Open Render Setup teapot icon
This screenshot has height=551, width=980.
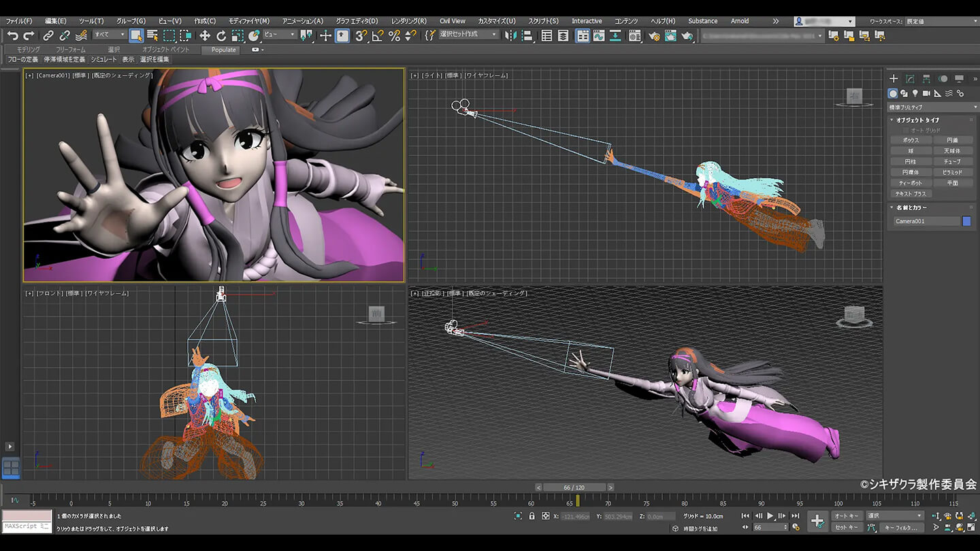(654, 35)
